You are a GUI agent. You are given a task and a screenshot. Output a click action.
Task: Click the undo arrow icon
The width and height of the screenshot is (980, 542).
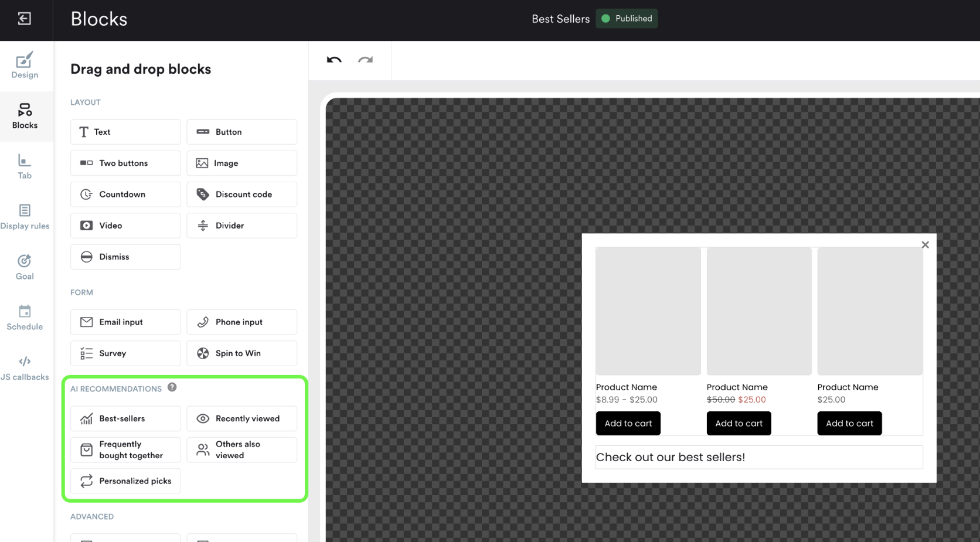click(x=334, y=60)
